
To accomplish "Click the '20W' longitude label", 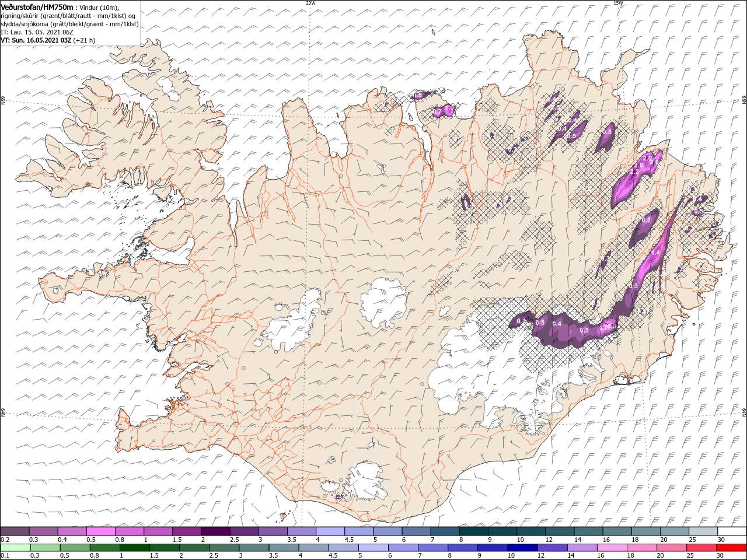I will (x=310, y=3).
